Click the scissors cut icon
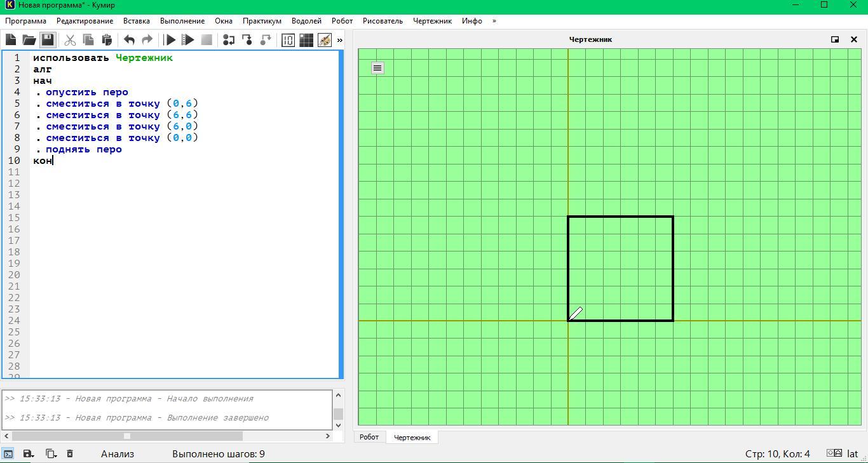The width and height of the screenshot is (868, 463). (x=70, y=40)
